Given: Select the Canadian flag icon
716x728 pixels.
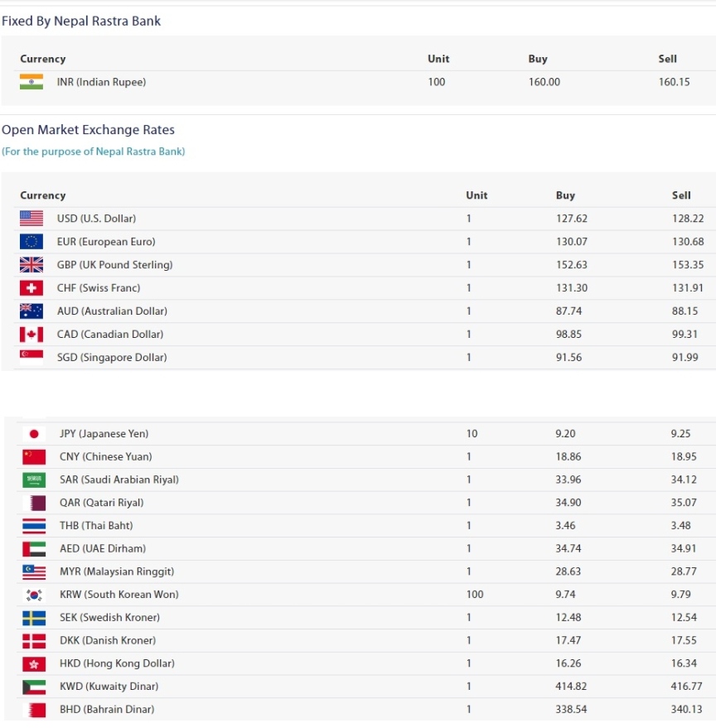Looking at the screenshot, I should pos(31,335).
